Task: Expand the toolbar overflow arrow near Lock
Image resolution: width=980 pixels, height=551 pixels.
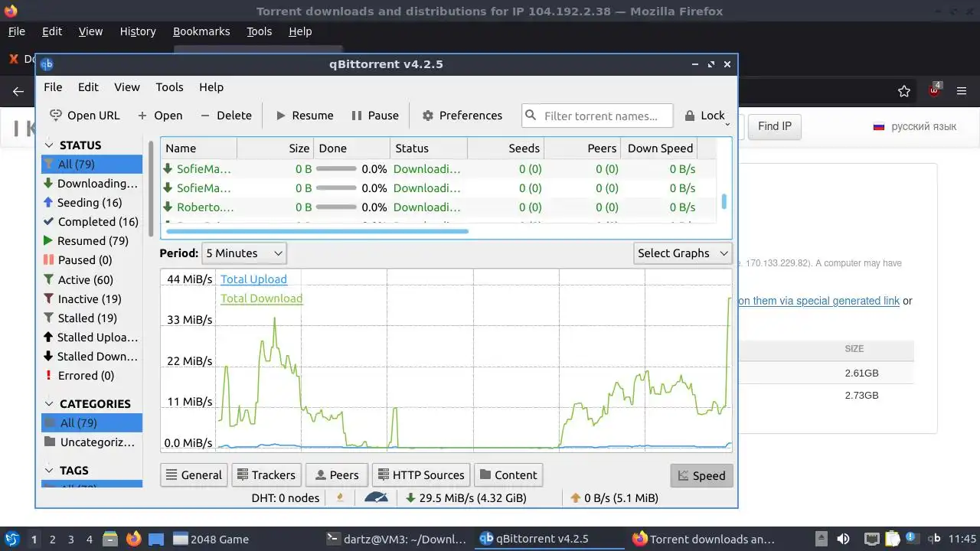Action: 727,124
